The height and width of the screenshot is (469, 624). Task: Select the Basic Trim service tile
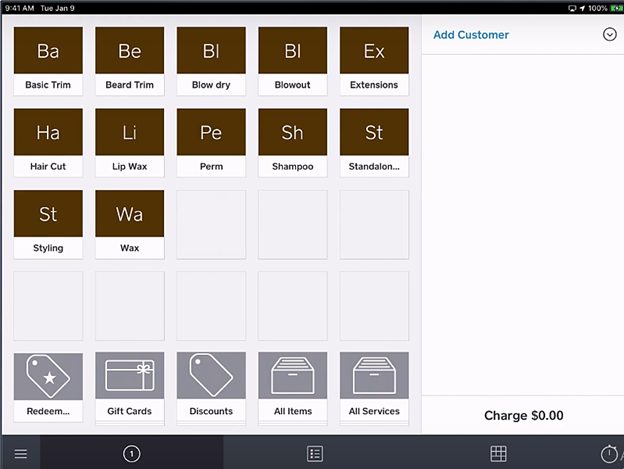coord(48,61)
